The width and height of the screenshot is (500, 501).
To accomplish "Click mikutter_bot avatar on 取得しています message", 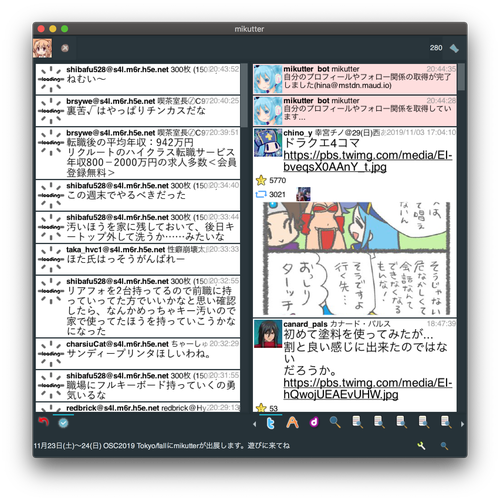I will (x=268, y=110).
